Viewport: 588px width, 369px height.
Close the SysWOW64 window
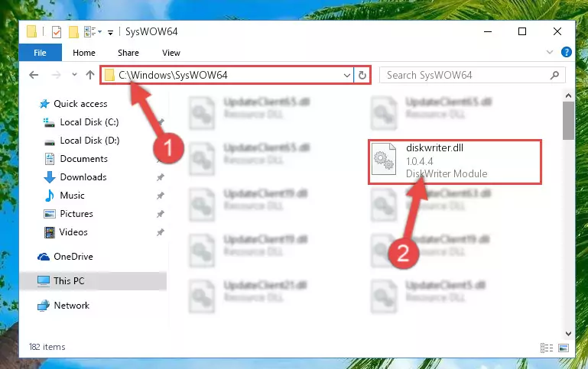point(557,32)
